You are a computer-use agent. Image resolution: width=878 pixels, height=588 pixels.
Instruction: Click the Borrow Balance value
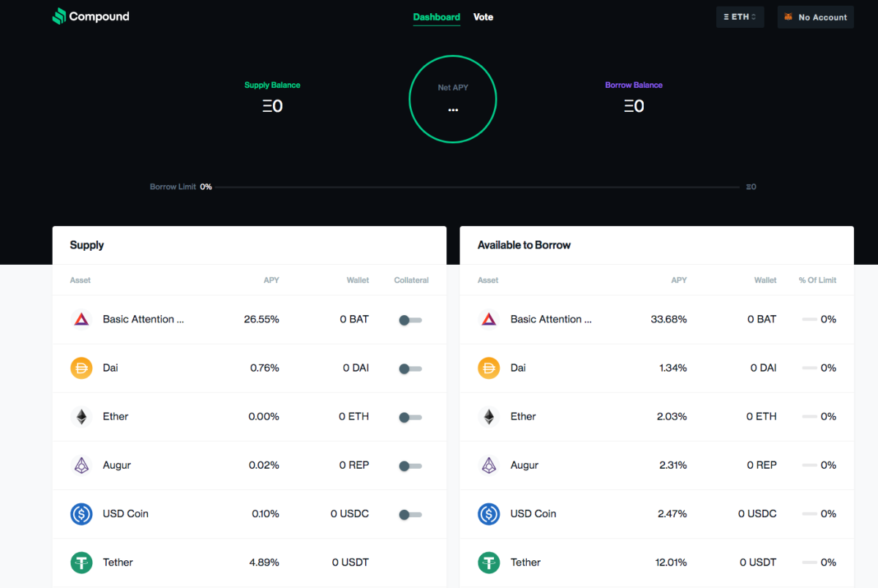pos(634,106)
